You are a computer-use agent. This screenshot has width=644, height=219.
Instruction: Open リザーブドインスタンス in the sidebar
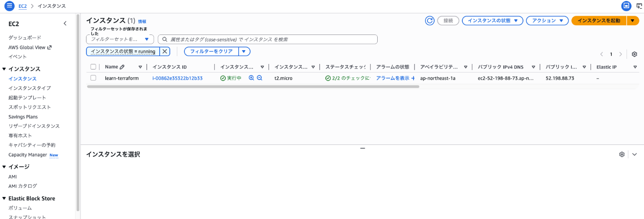pyautogui.click(x=34, y=126)
